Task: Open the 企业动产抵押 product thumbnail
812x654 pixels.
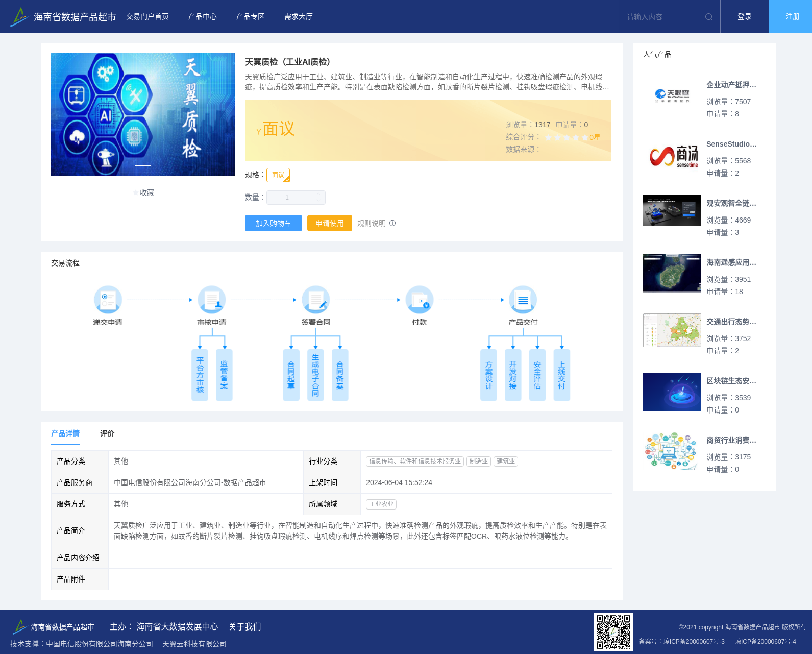Action: click(x=672, y=96)
